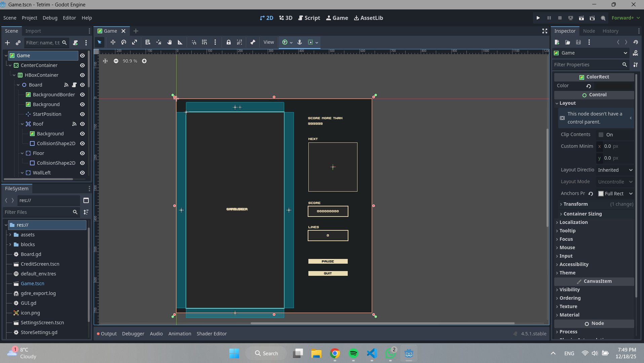Viewport: 644px width, 363px height.
Task: Enable the Clip Contents checkbox
Action: 601,135
